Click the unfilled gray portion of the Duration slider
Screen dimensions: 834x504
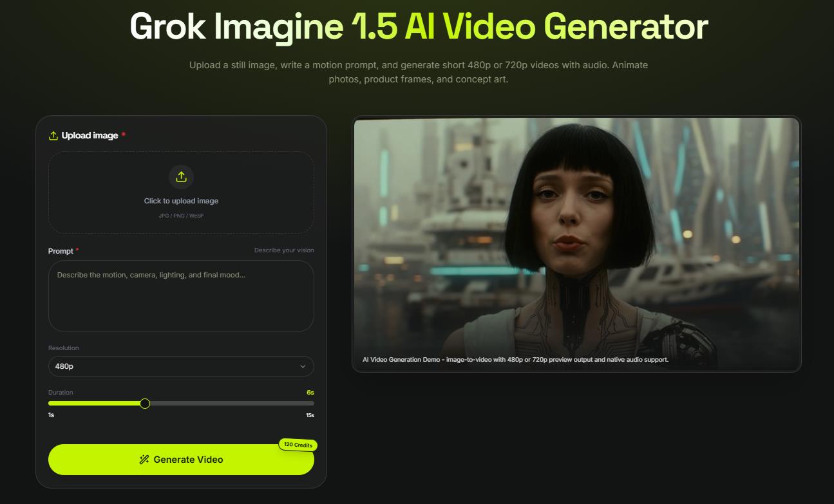(x=232, y=404)
